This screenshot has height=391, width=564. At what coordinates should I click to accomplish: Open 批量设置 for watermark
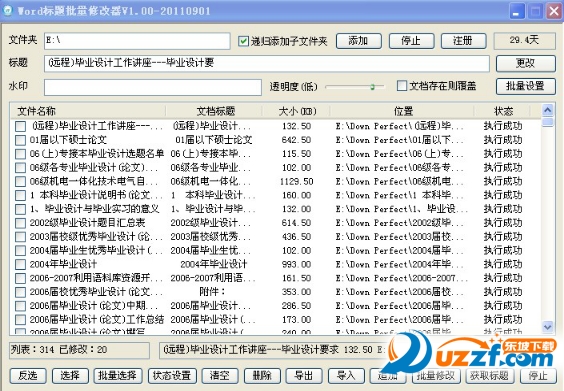point(525,86)
